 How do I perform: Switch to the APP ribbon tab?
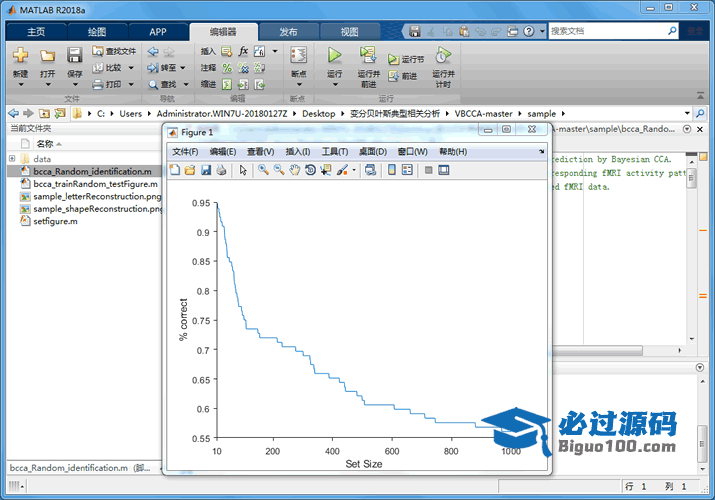click(x=158, y=32)
